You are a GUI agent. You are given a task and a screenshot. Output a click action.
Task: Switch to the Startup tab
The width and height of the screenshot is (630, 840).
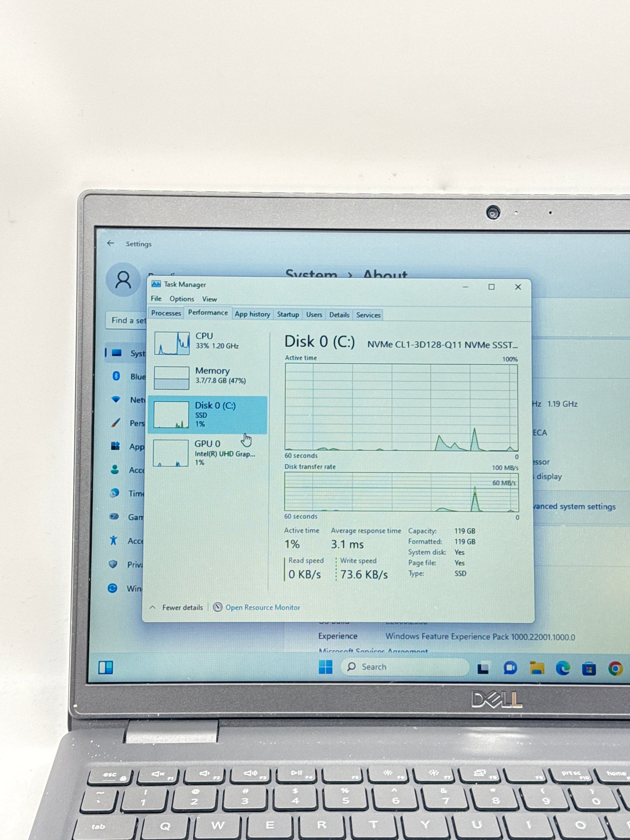(x=288, y=314)
